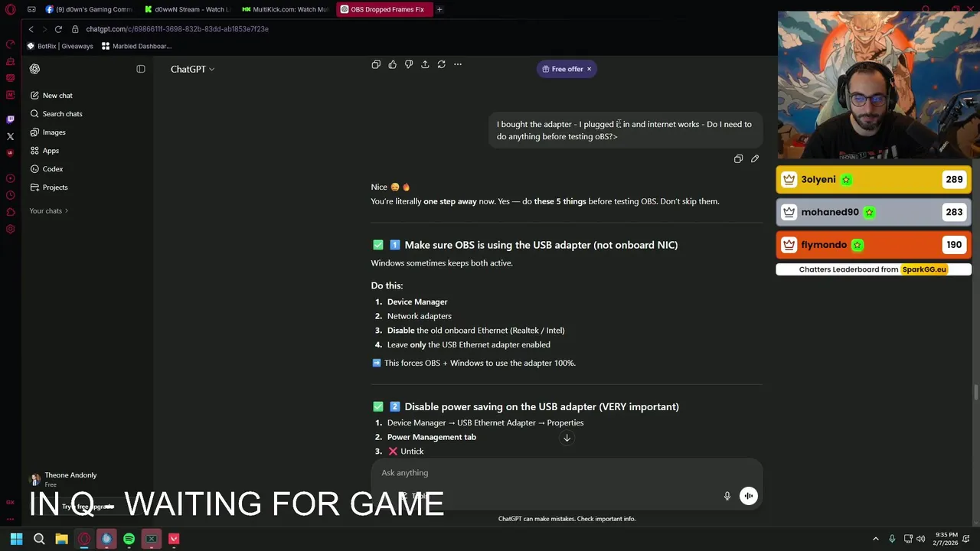Dismiss the Free offer banner
980x551 pixels.
(x=589, y=69)
